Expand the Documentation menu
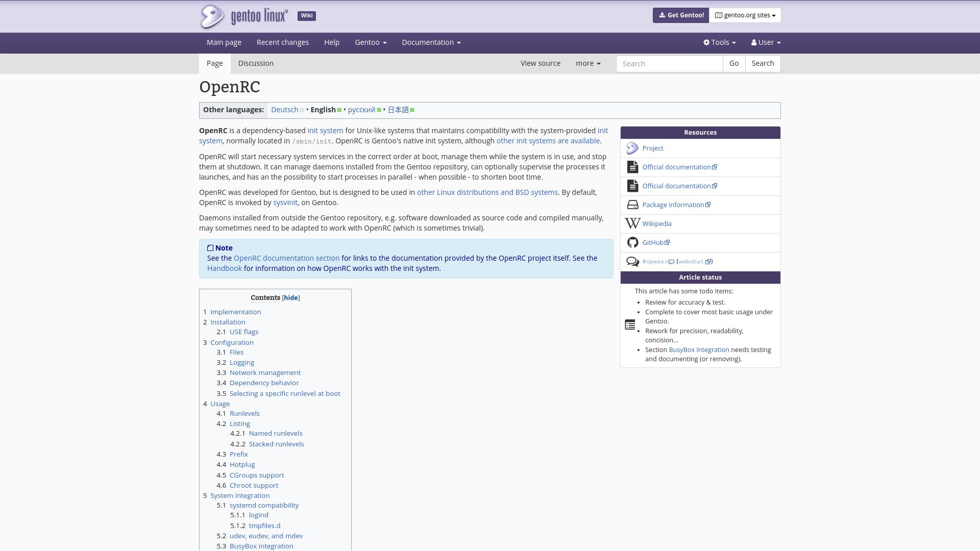 click(431, 43)
